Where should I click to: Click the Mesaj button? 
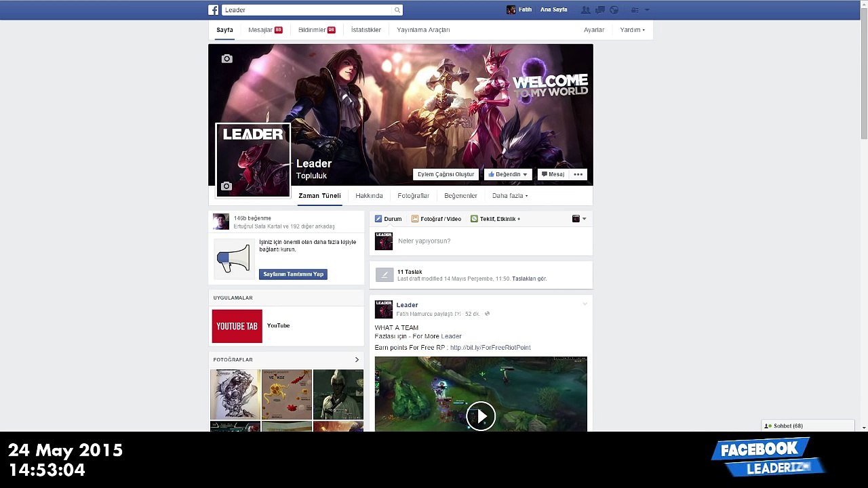coord(552,174)
